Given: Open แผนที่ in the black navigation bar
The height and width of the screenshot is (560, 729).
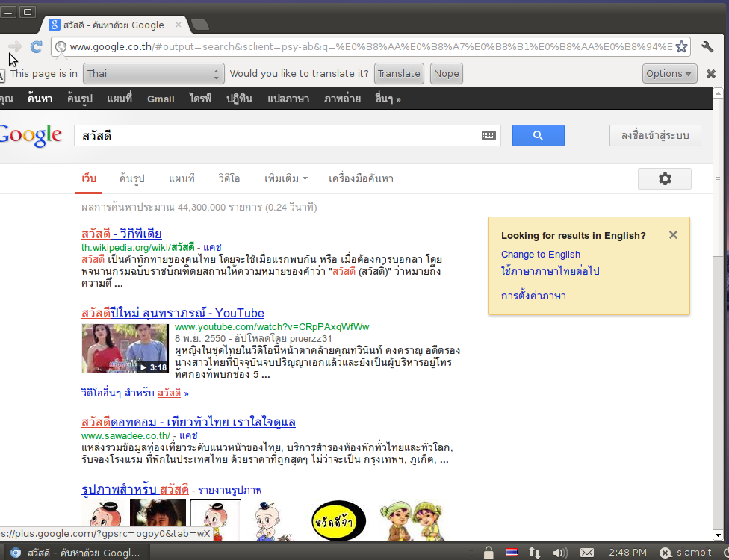Looking at the screenshot, I should (x=120, y=99).
